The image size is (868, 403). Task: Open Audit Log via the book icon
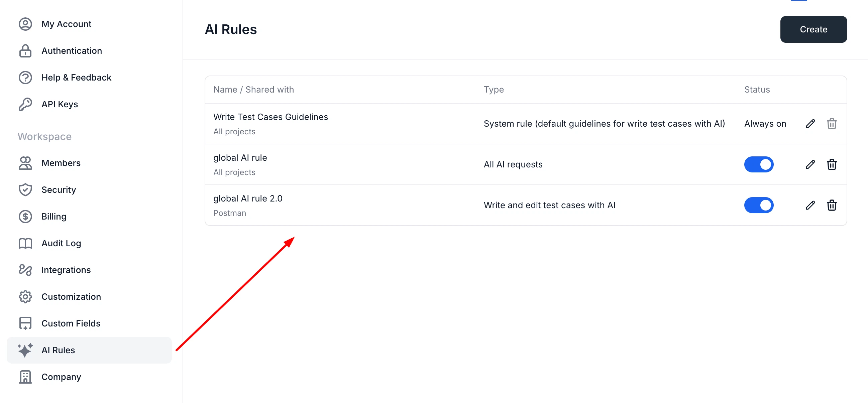point(25,243)
